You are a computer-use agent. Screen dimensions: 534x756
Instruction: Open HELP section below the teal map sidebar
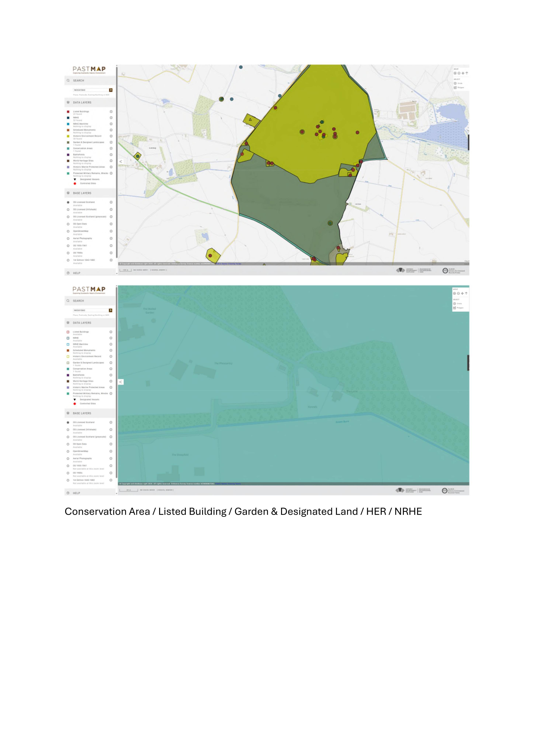click(90, 493)
